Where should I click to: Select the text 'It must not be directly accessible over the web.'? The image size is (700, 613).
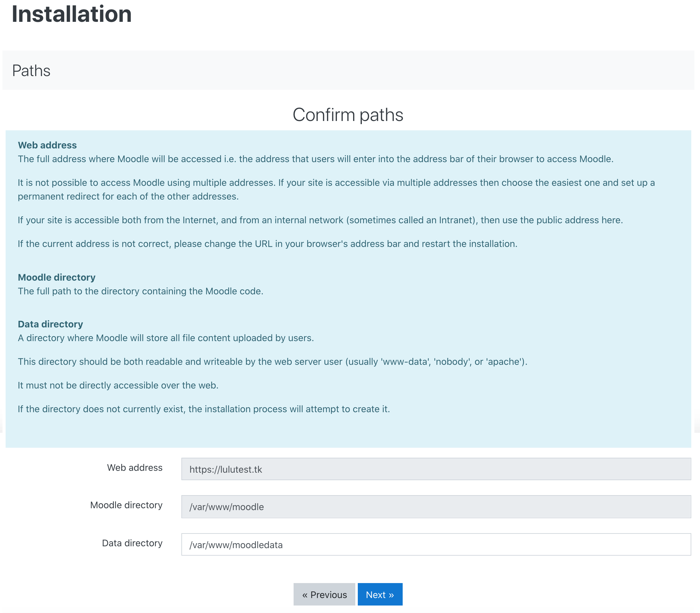[118, 385]
